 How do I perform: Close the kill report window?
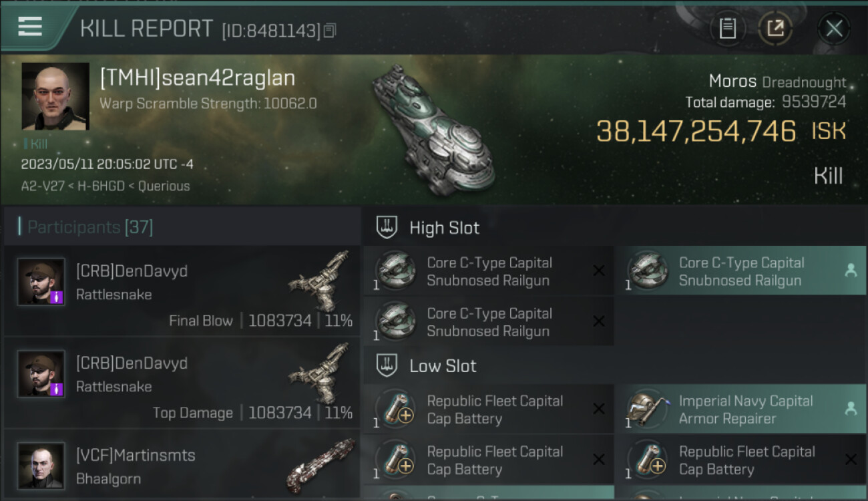(x=833, y=29)
